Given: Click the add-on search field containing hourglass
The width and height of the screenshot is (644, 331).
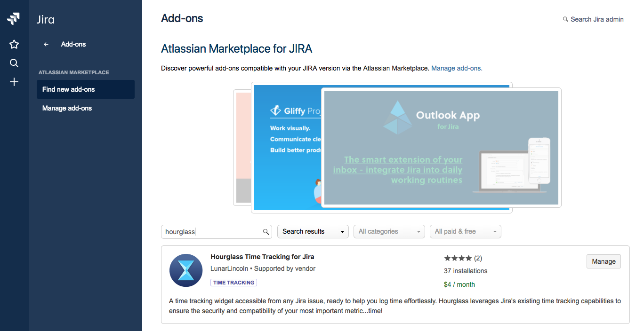Looking at the screenshot, I should (217, 231).
